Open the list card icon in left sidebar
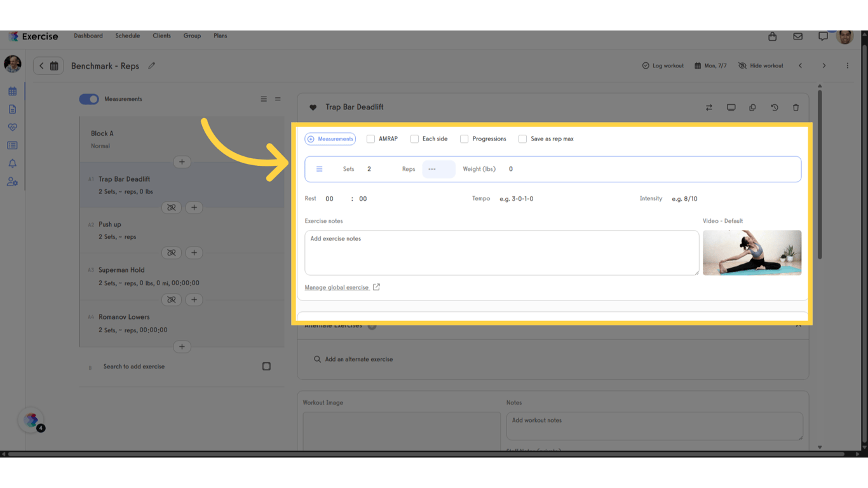This screenshot has height=488, width=868. point(12,146)
